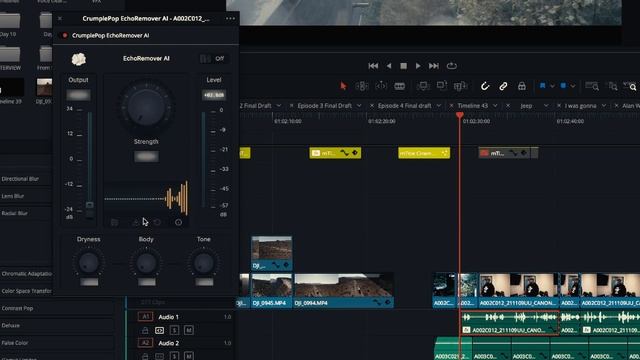Toggle loop playback
Screen dimensions: 640x360
tap(451, 66)
